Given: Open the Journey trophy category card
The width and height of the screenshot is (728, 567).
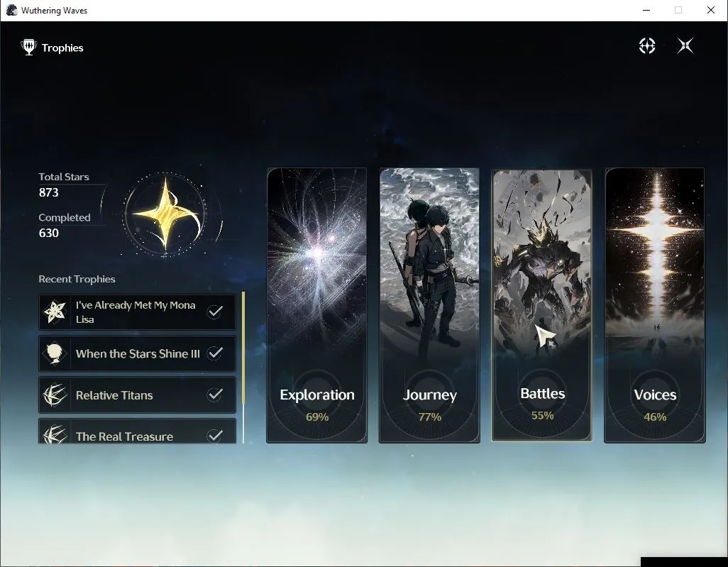Looking at the screenshot, I should [x=429, y=305].
